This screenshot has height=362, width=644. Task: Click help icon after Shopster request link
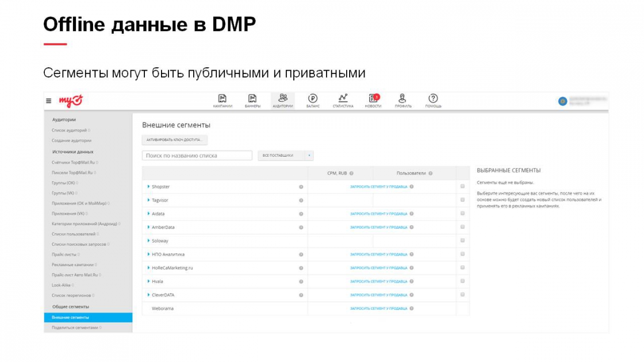(412, 186)
